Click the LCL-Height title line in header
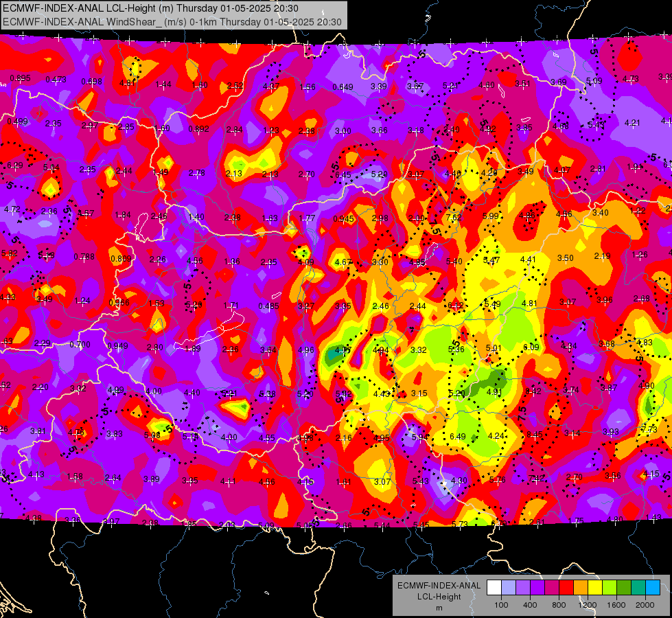Image resolution: width=672 pixels, height=618 pixels. click(150, 8)
